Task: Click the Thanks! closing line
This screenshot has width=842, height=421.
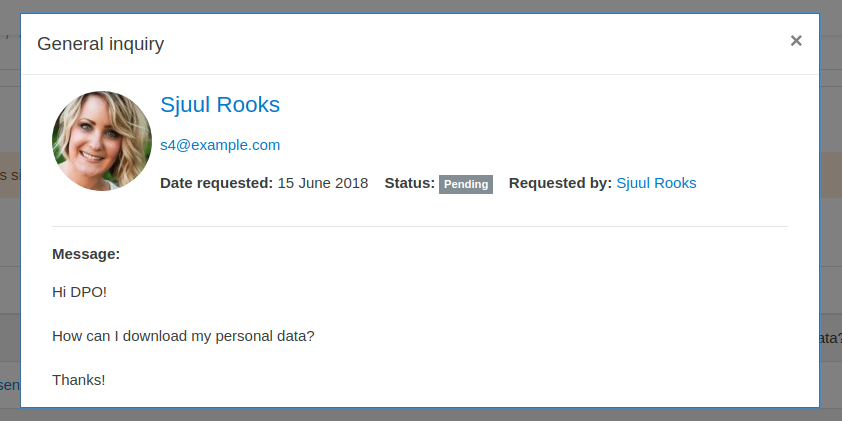Action: click(x=78, y=380)
